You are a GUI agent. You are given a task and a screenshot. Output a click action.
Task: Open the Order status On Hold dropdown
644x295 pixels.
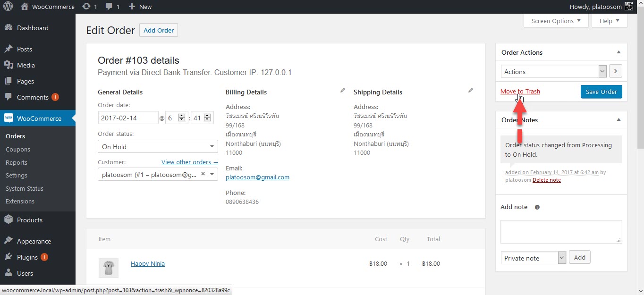tap(158, 147)
